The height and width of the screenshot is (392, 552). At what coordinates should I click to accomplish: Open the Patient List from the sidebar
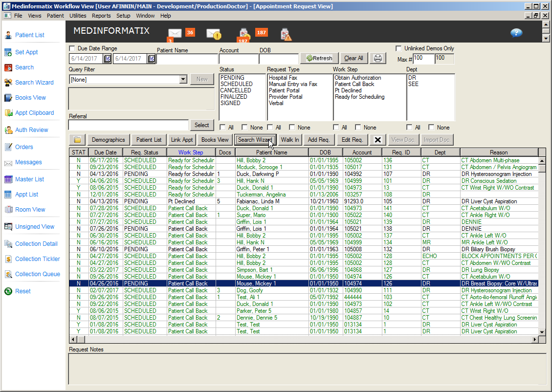pyautogui.click(x=29, y=35)
